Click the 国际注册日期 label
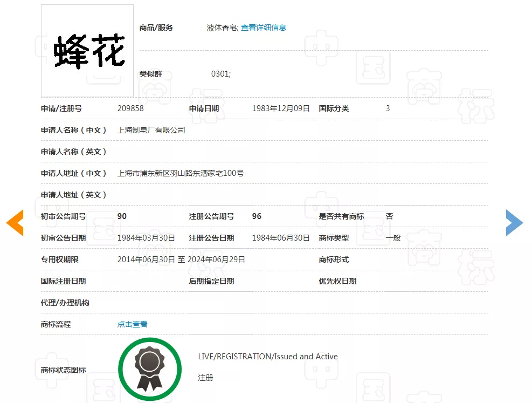Viewport: 532px width, 403px height. tap(64, 281)
